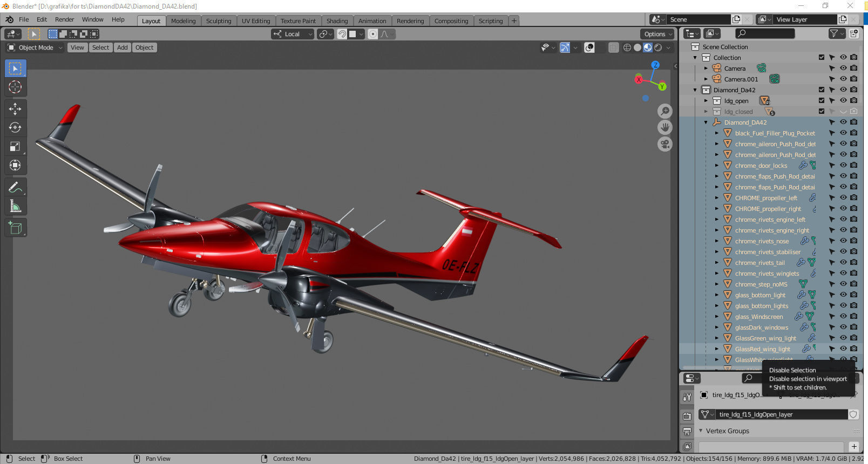Open the Tool properties tab icon
The image size is (868, 464).
coord(687,397)
